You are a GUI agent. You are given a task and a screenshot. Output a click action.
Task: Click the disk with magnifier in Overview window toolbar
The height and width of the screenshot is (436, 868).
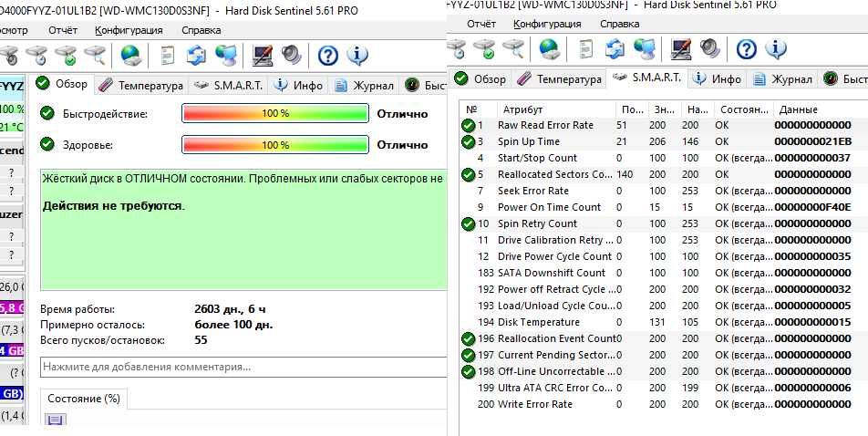point(95,55)
